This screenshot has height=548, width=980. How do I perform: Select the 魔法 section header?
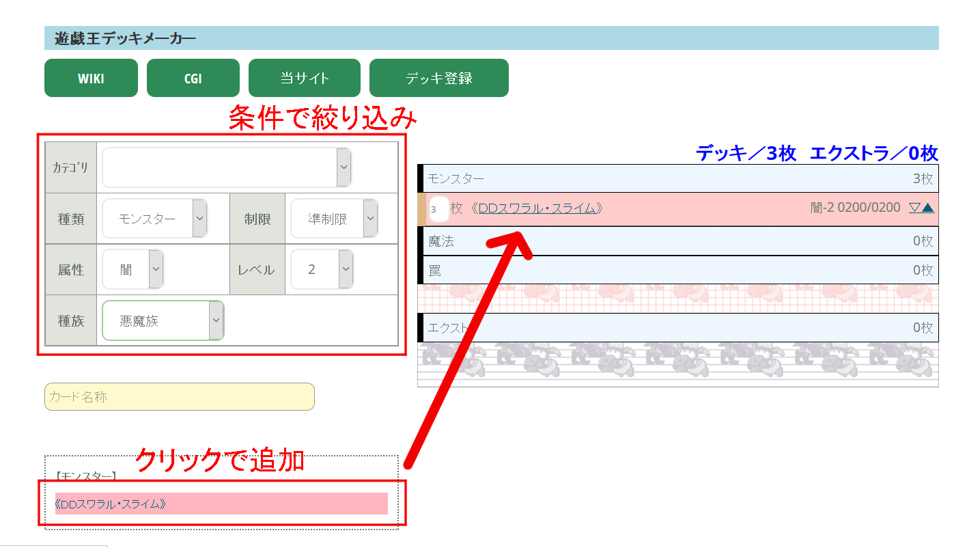pyautogui.click(x=678, y=241)
